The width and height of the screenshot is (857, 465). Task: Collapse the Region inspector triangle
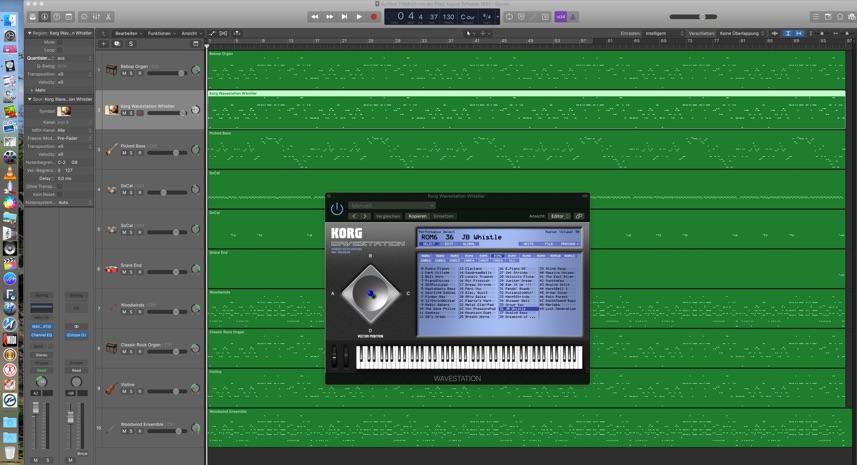pyautogui.click(x=30, y=33)
